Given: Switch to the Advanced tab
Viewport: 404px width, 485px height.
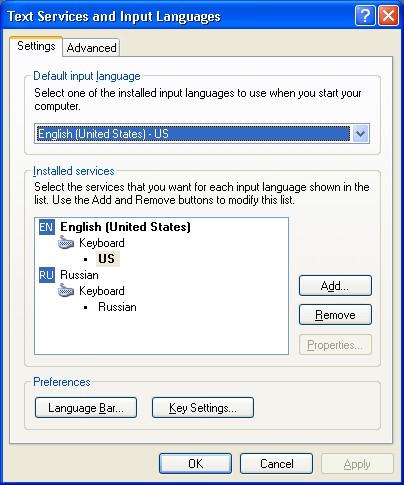Looking at the screenshot, I should coord(91,48).
